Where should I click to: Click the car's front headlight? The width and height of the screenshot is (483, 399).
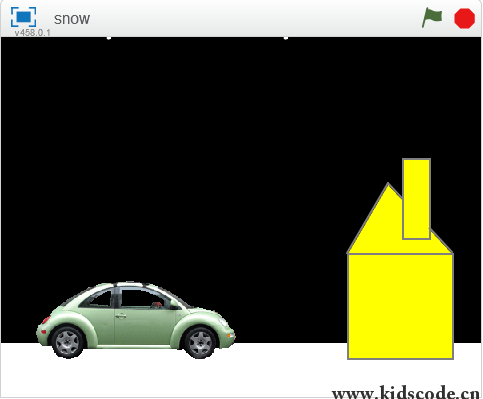(x=224, y=322)
